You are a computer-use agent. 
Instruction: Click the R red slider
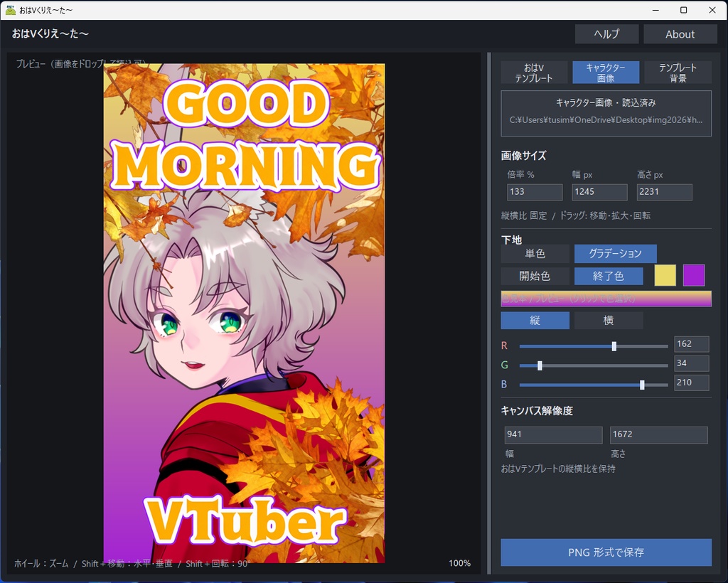(594, 346)
